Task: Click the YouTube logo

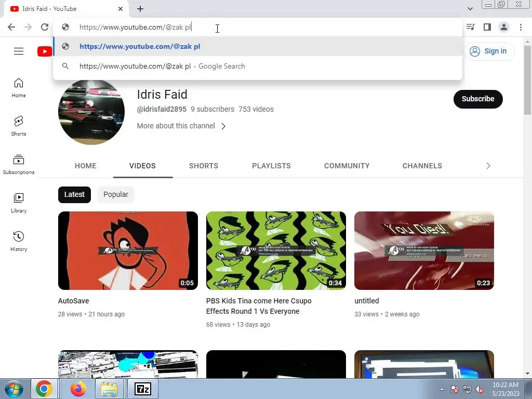Action: point(45,51)
